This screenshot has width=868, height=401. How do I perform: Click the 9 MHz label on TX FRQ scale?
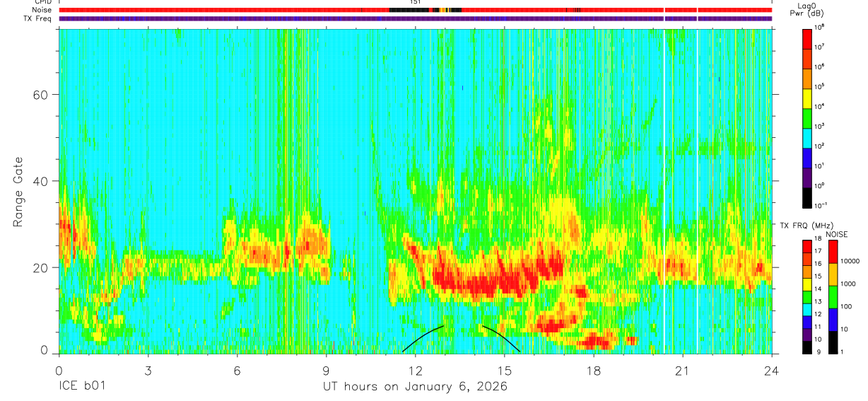(x=819, y=354)
